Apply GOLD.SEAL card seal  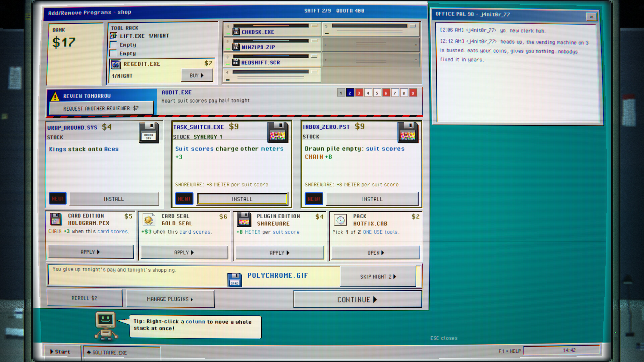coord(184,252)
